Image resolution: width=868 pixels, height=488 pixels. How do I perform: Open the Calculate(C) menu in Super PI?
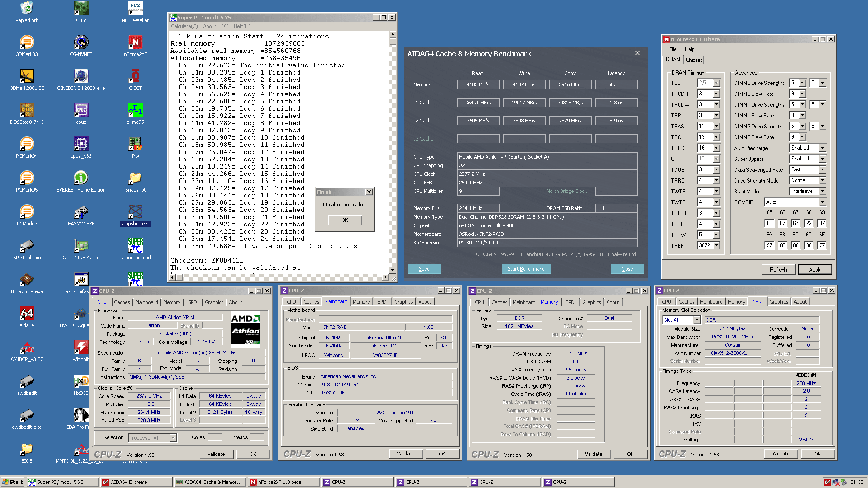pos(184,26)
